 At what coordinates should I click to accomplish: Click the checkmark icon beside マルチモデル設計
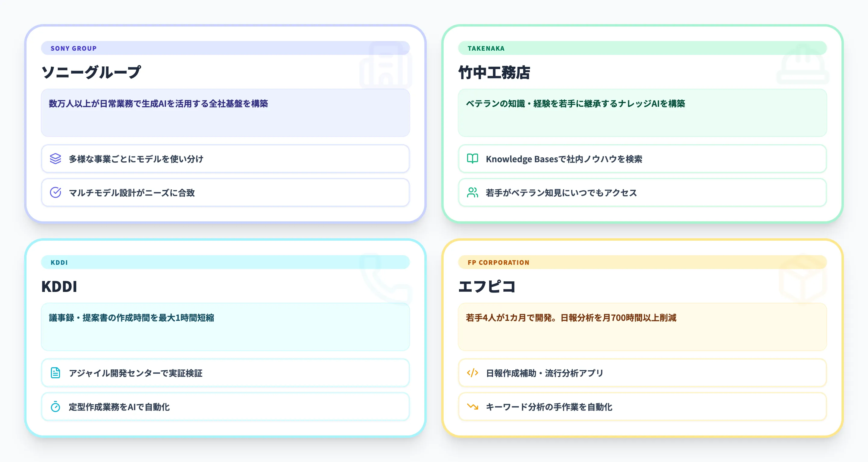point(55,193)
